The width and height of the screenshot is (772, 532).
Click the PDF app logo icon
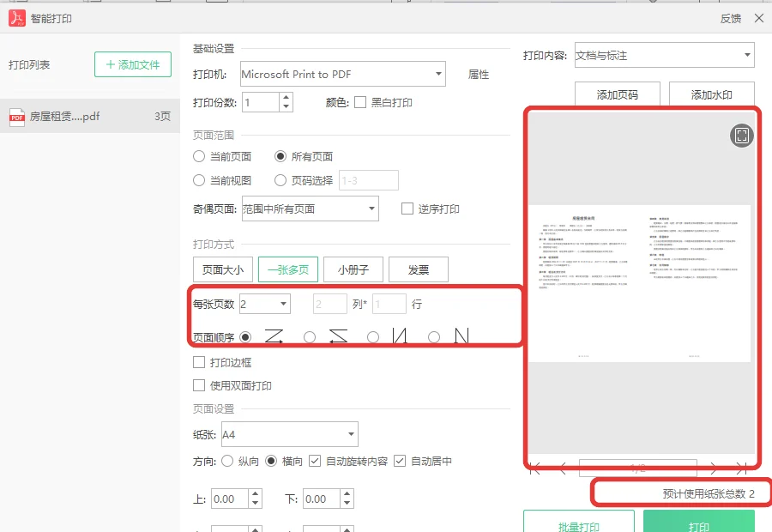tap(17, 18)
